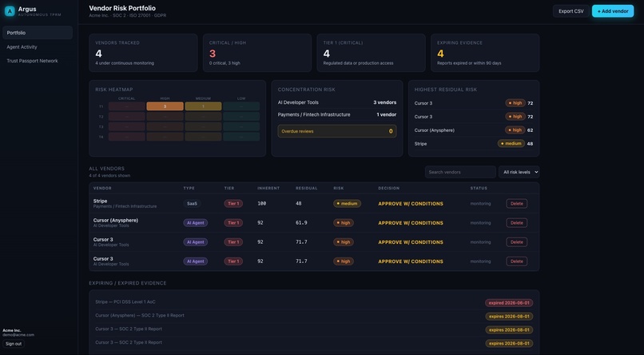The width and height of the screenshot is (644, 355).
Task: Click the AI Agent badge for Cursor (Anysphere)
Action: click(196, 223)
